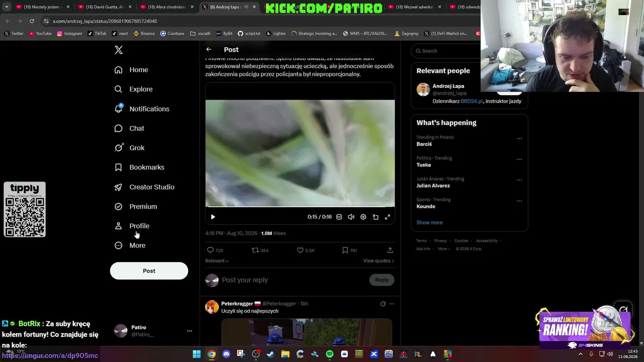
Task: Click the X logo in the sidebar
Action: coord(119,50)
